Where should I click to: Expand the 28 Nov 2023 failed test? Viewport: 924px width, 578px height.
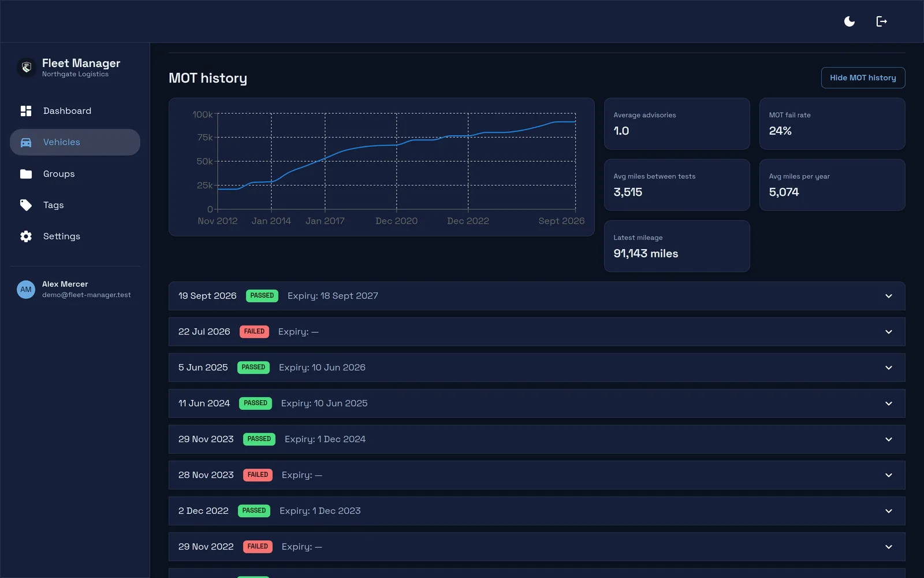click(x=536, y=475)
